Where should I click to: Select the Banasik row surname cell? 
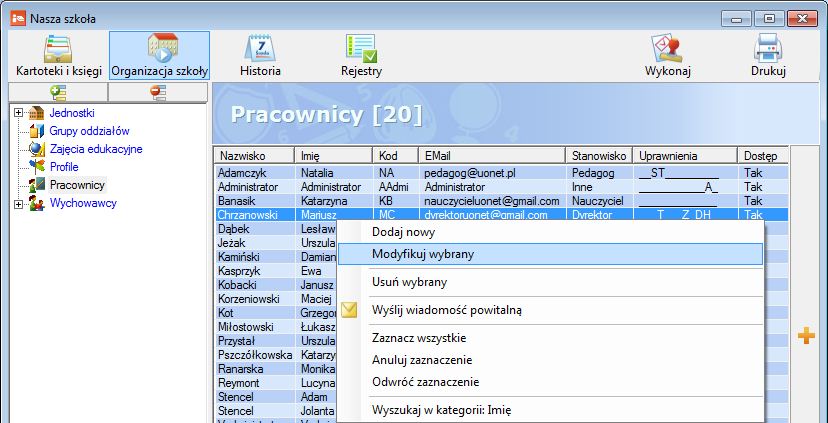255,201
